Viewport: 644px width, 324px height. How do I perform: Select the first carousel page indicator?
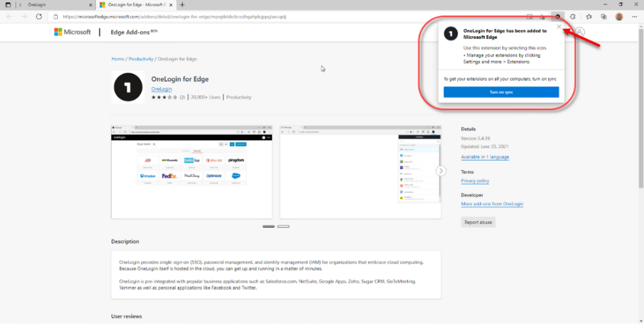268,227
